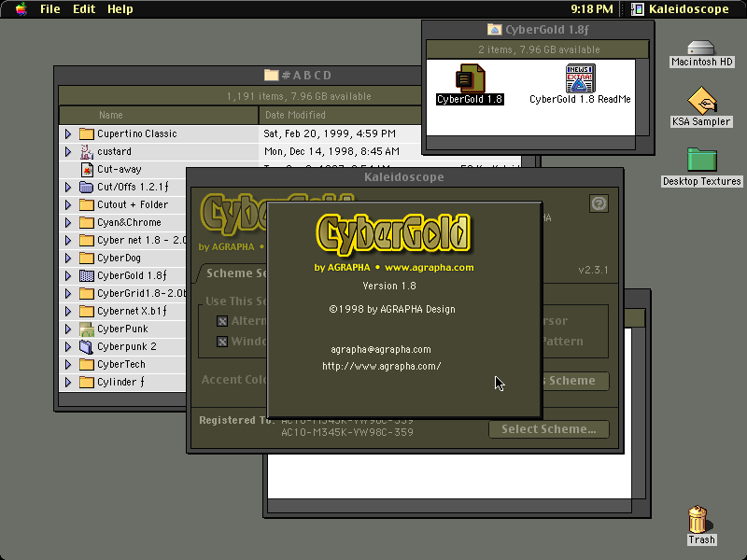Click the Cyberpunk 2 folder icon
The width and height of the screenshot is (747, 560).
[86, 346]
